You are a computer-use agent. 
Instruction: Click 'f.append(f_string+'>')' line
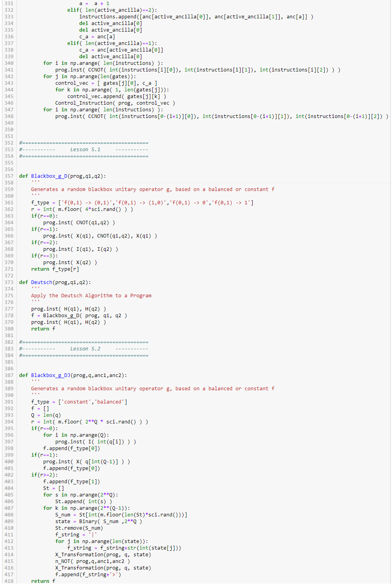88,575
